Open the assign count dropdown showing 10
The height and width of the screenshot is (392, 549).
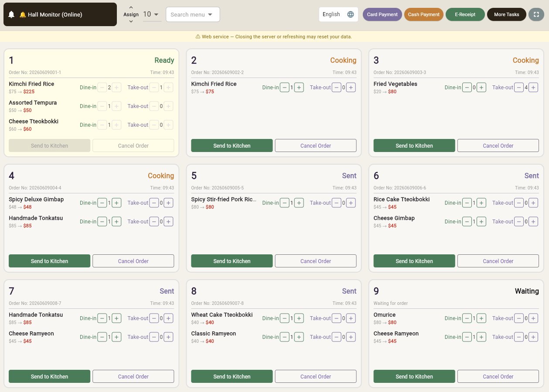(152, 14)
